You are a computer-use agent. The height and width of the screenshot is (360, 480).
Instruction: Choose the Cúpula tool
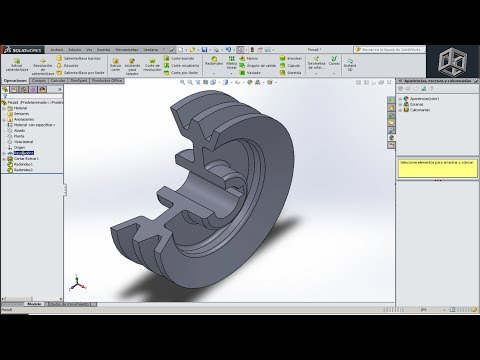tap(290, 65)
